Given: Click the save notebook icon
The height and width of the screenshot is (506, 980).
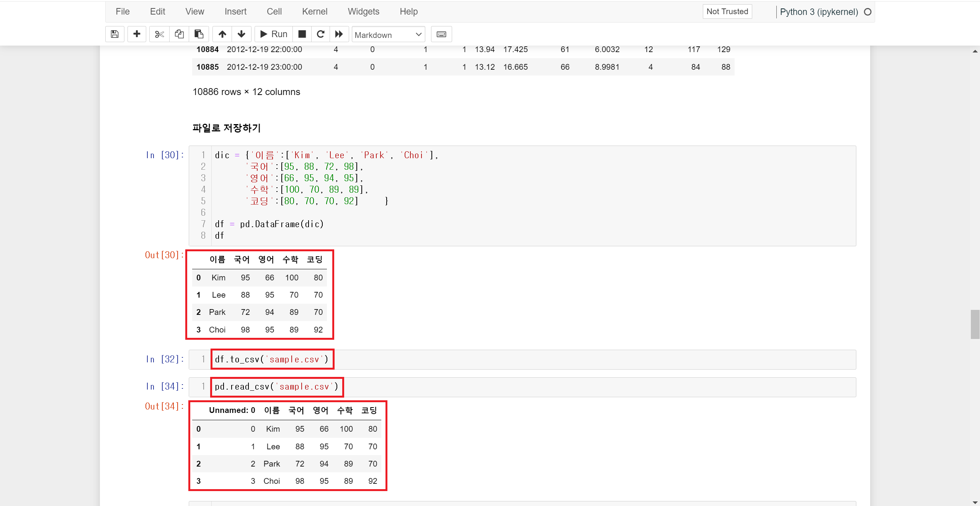Looking at the screenshot, I should click(114, 34).
